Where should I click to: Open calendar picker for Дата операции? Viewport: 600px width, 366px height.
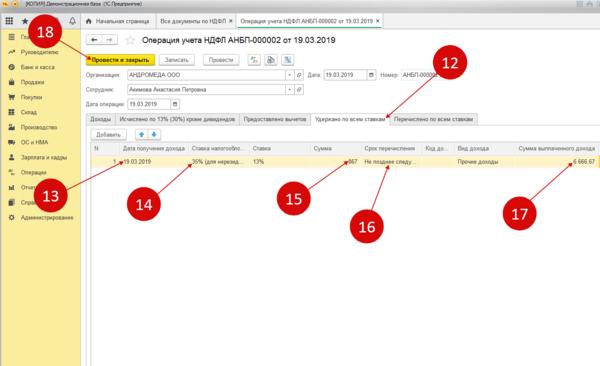[175, 104]
